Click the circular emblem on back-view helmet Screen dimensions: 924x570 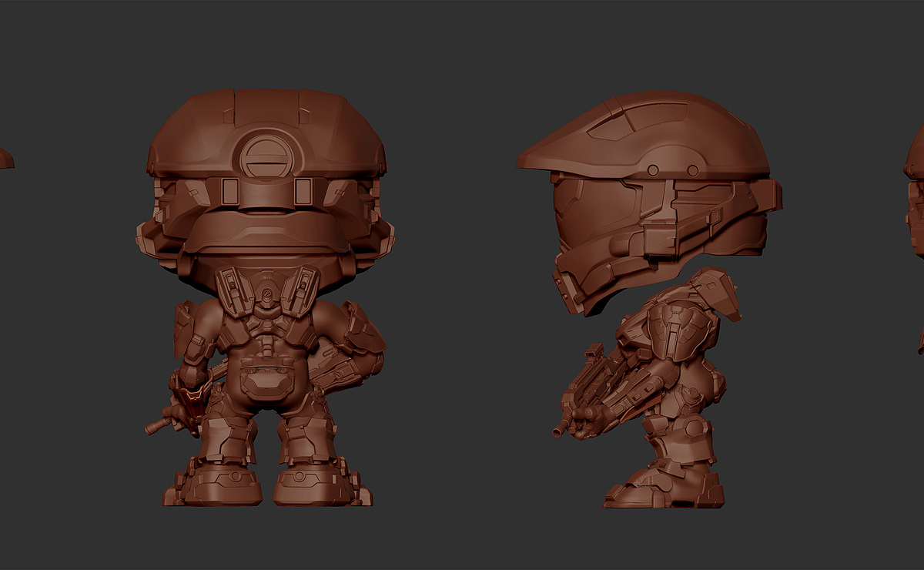267,157
